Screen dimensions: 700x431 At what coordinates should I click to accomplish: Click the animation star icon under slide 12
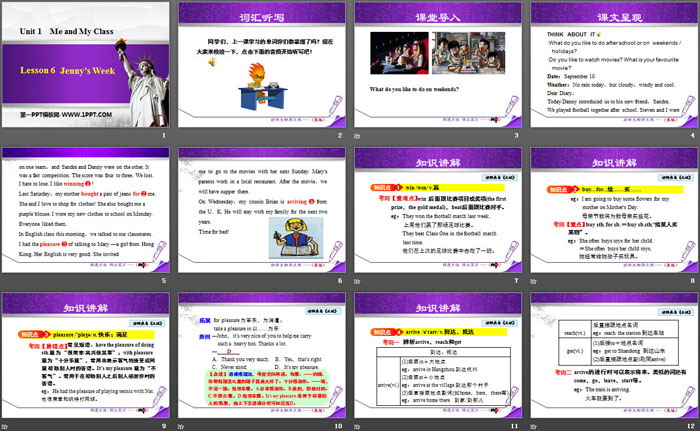click(533, 427)
